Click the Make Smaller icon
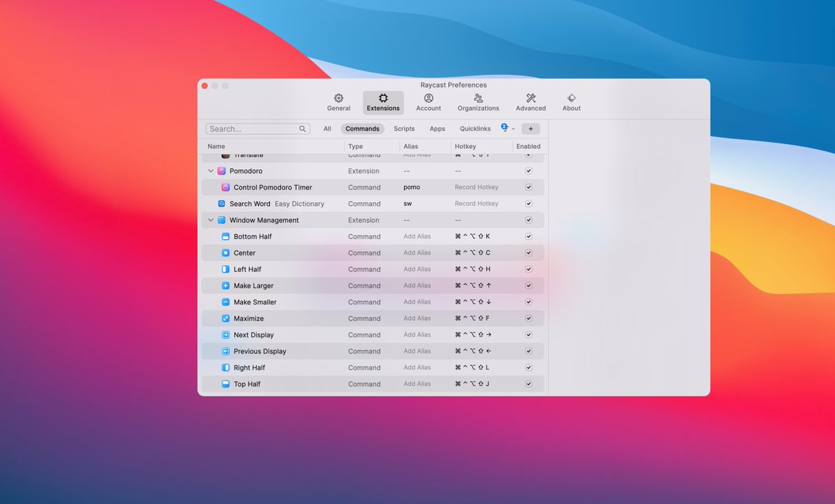The height and width of the screenshot is (504, 835). 225,302
